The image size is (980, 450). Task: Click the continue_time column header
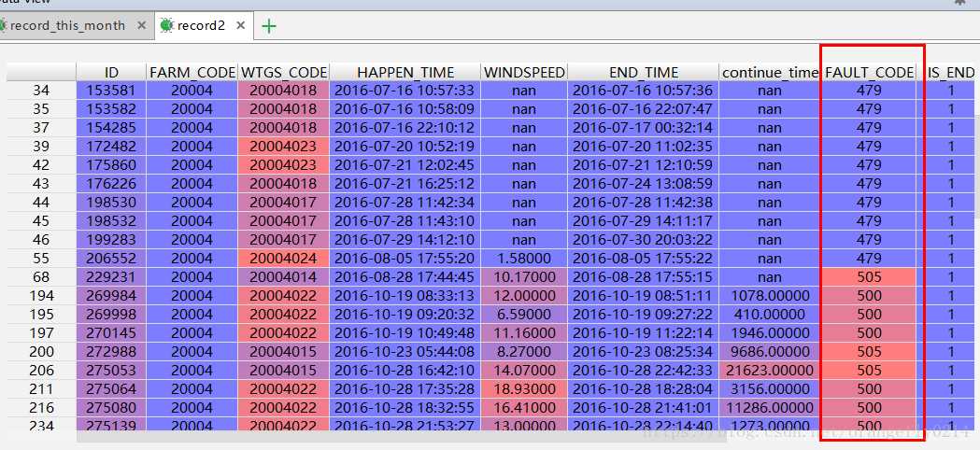tap(770, 72)
